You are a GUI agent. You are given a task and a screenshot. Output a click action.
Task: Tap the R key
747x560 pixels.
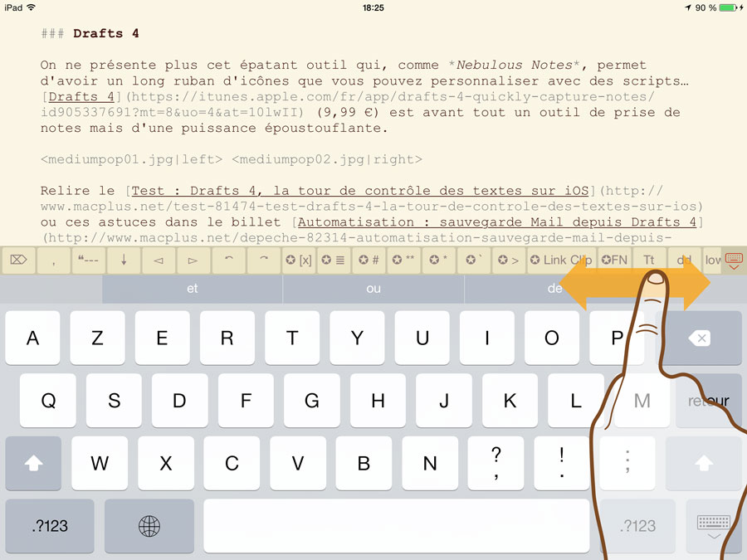pyautogui.click(x=227, y=338)
